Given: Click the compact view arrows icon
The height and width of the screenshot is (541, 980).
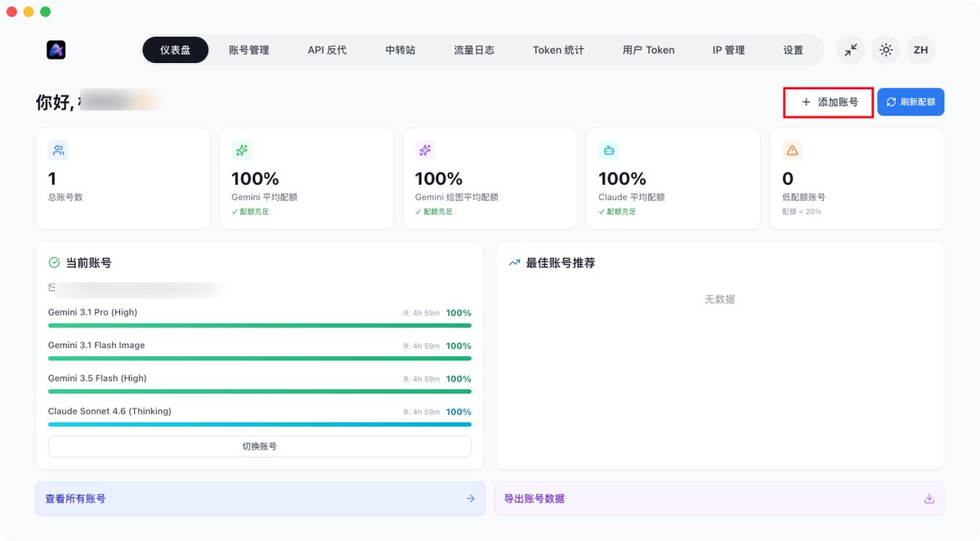Looking at the screenshot, I should tap(851, 50).
